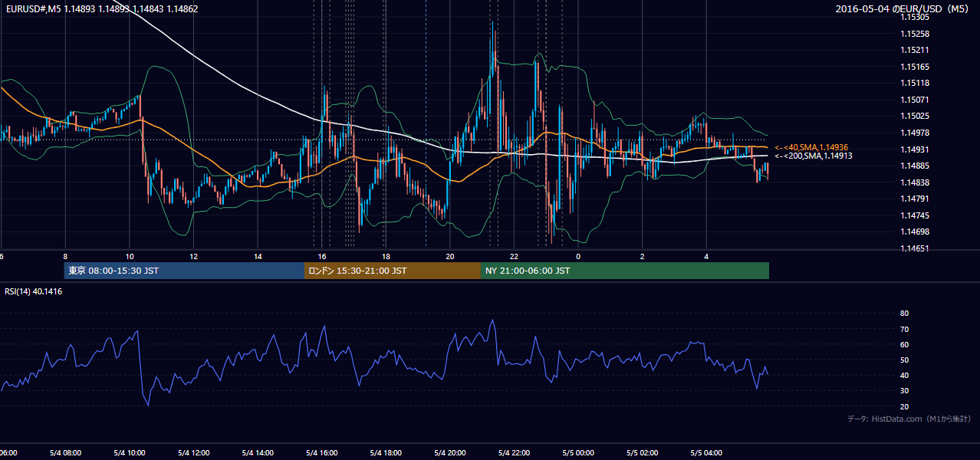Screen dimensions: 980x460
Task: Click hour tick '12' under the price chart
Action: click(194, 256)
